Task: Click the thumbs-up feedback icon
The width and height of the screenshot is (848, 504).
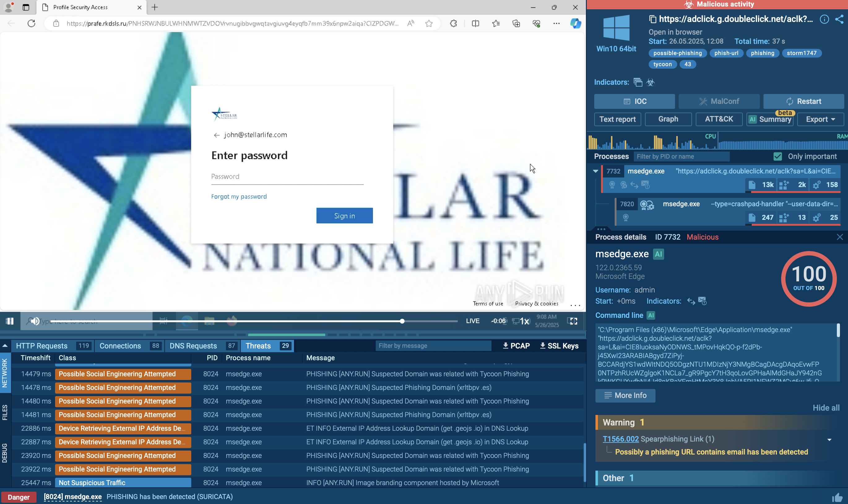Action: click(837, 497)
